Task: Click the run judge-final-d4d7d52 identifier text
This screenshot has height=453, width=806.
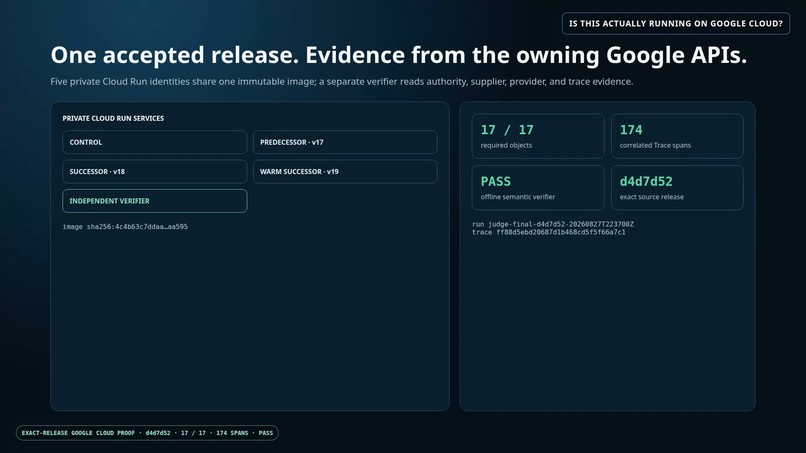Action: tap(553, 224)
